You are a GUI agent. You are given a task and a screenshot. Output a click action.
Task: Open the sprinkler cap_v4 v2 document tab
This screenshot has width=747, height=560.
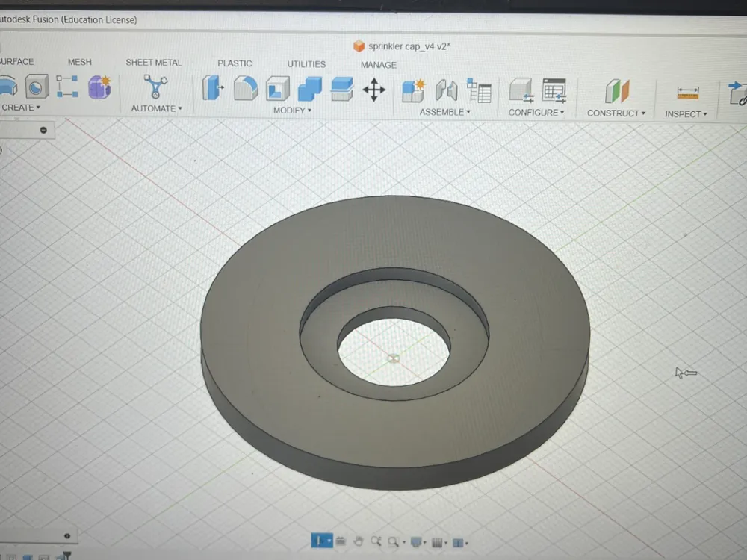pyautogui.click(x=403, y=46)
